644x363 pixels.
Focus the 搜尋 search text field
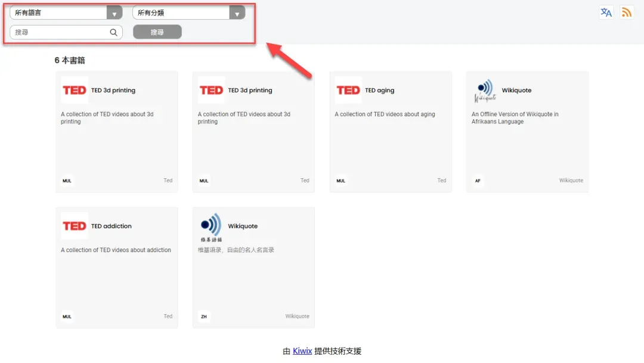point(66,32)
